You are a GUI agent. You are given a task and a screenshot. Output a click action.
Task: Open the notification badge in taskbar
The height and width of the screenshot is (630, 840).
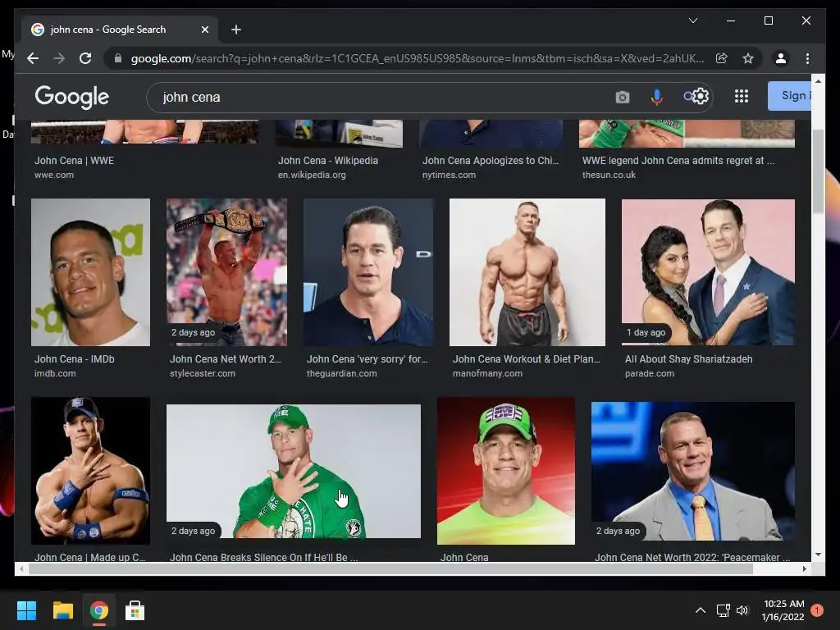click(817, 610)
